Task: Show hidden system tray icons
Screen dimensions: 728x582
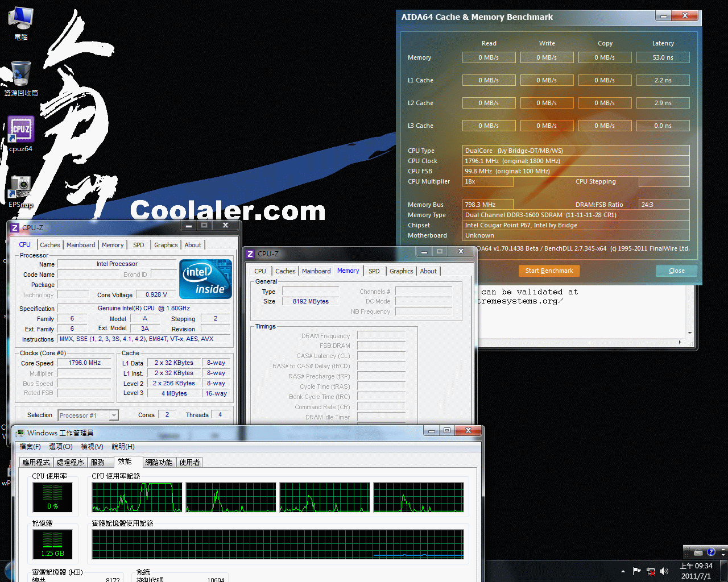Action: coord(623,571)
